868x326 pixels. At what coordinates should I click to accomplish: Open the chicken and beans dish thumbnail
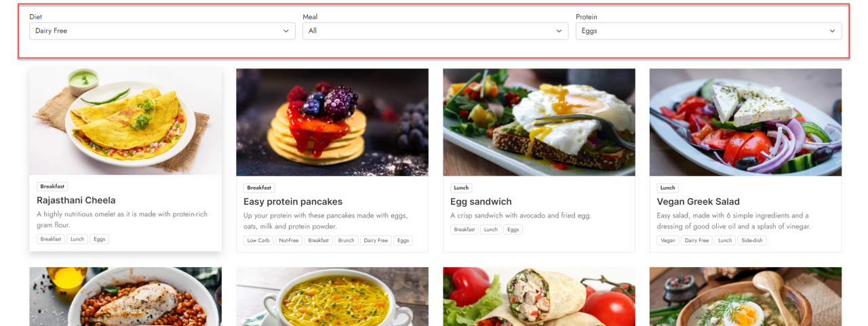point(125,297)
